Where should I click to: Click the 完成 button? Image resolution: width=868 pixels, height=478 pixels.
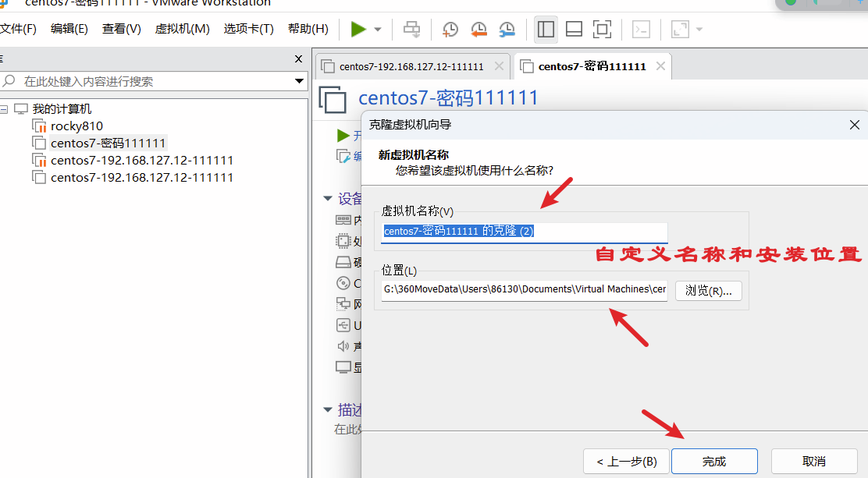[714, 462]
